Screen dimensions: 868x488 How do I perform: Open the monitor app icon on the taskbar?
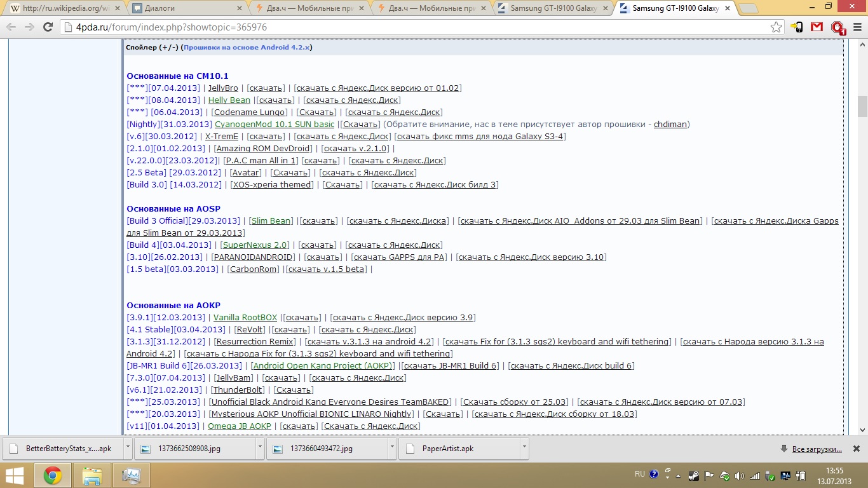[132, 475]
